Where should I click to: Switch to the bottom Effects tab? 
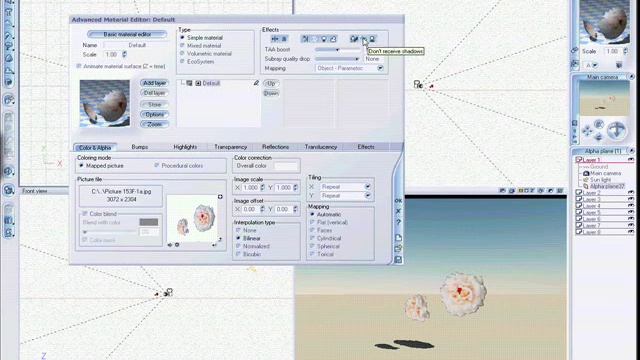click(366, 147)
